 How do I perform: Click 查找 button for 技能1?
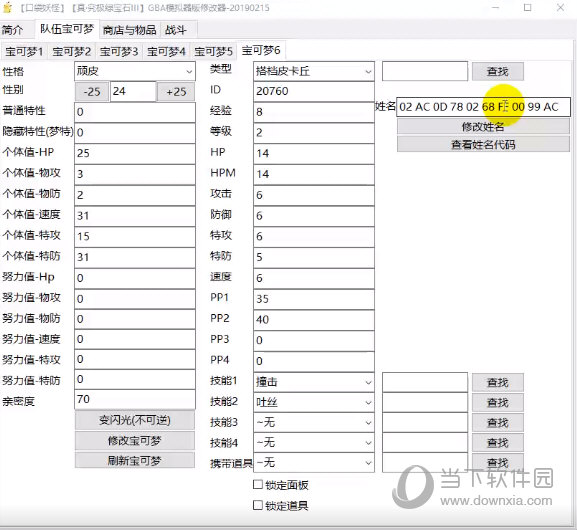498,383
